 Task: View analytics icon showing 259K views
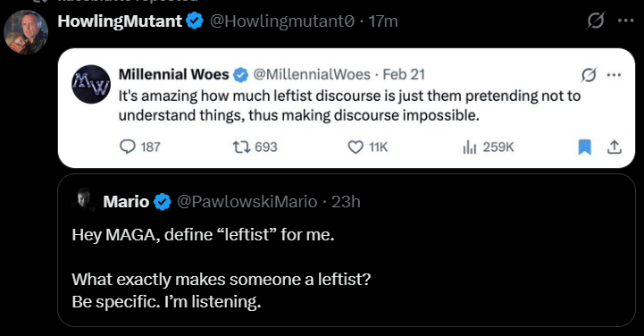[x=470, y=147]
